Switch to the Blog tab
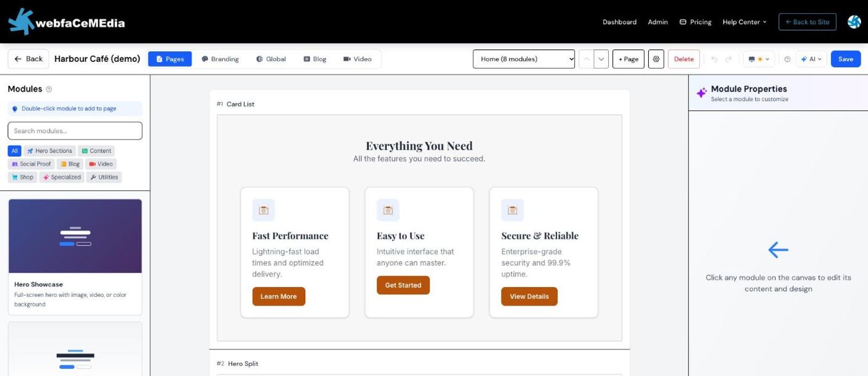This screenshot has width=868, height=376. pyautogui.click(x=315, y=59)
